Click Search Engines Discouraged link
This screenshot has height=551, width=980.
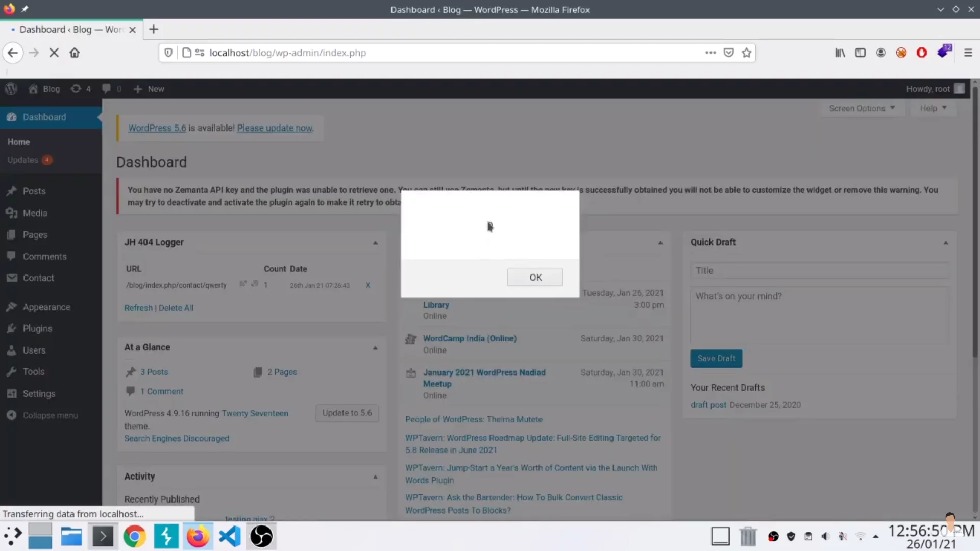point(177,438)
